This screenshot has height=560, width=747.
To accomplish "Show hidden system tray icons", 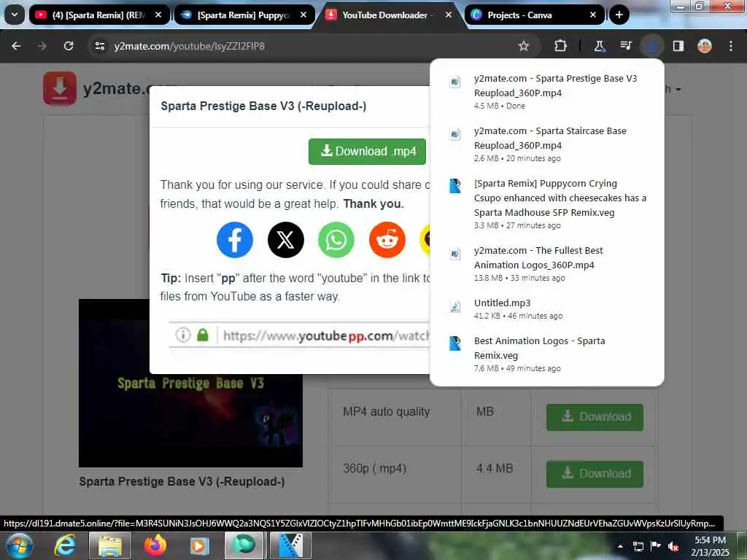I will click(x=620, y=546).
